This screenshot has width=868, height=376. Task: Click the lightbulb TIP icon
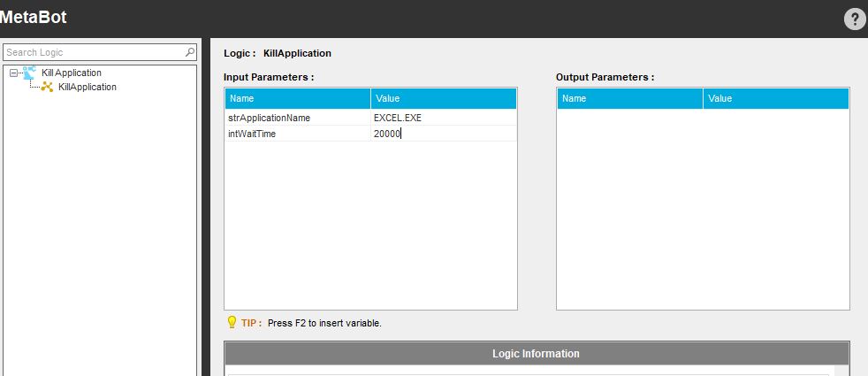232,323
